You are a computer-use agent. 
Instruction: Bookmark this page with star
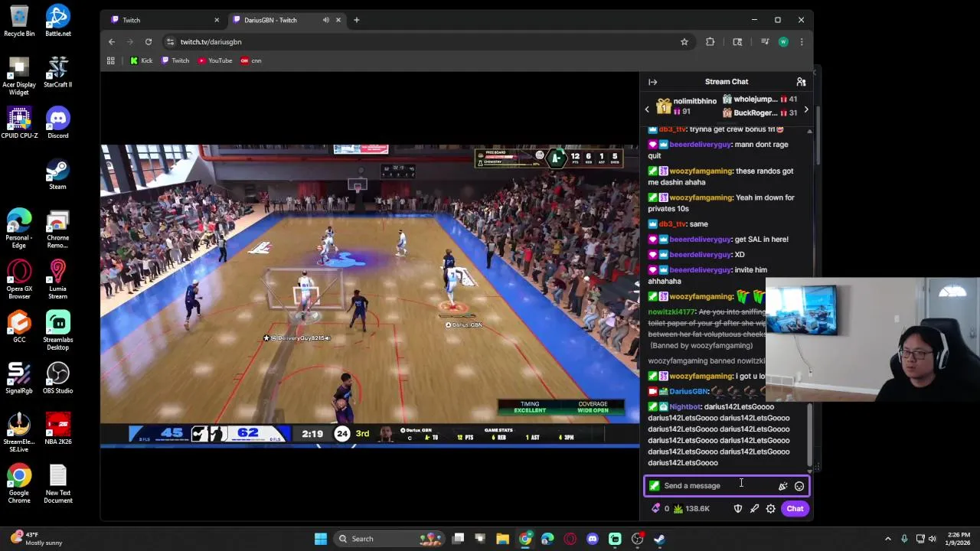coord(684,42)
